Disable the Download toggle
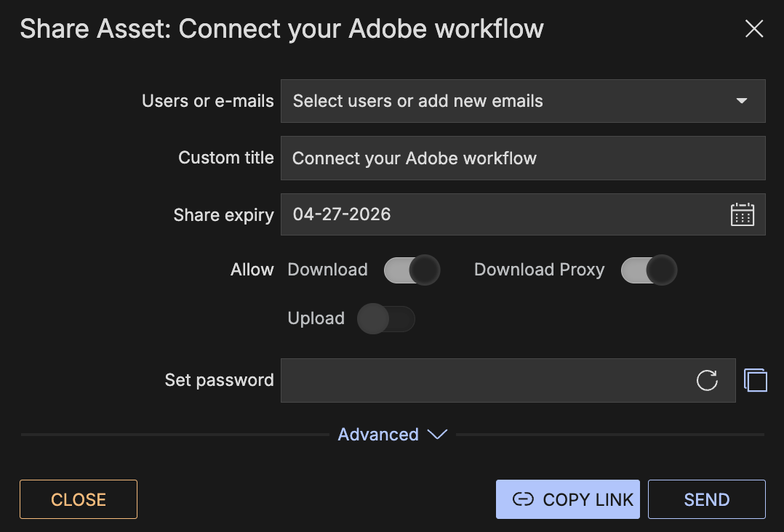Viewport: 784px width, 532px height. pyautogui.click(x=412, y=270)
